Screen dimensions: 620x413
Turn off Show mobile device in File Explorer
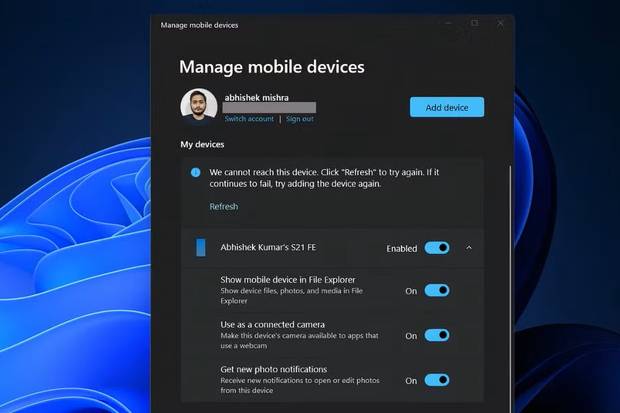(437, 290)
